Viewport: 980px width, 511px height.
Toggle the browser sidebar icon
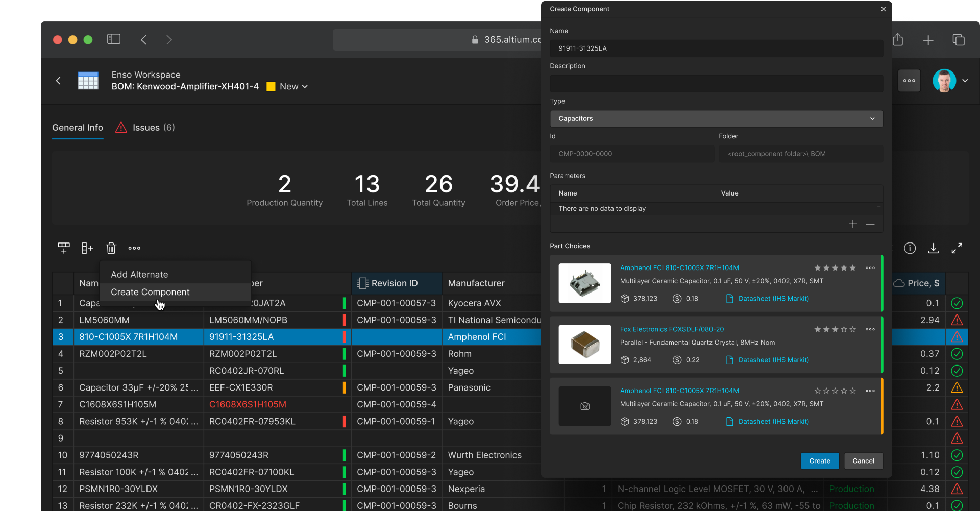point(113,39)
